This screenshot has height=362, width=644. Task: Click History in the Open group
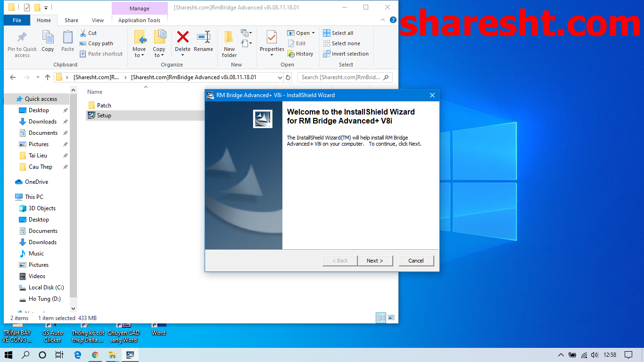(300, 54)
